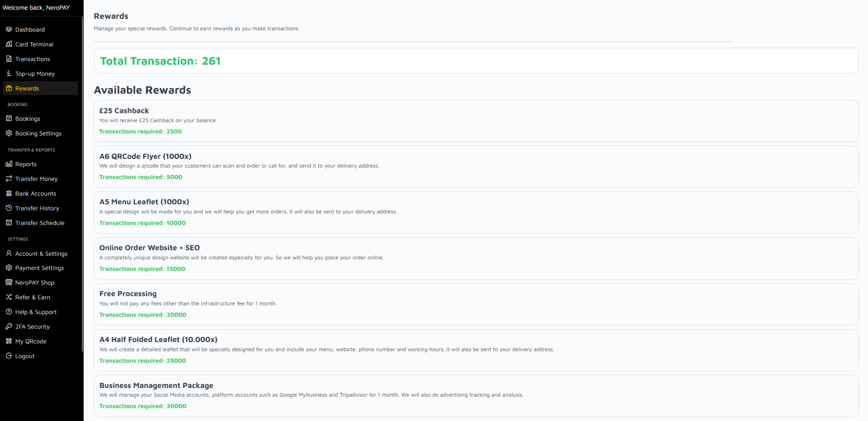Click the Bank Accounts building icon
868x421 pixels.
[9, 193]
